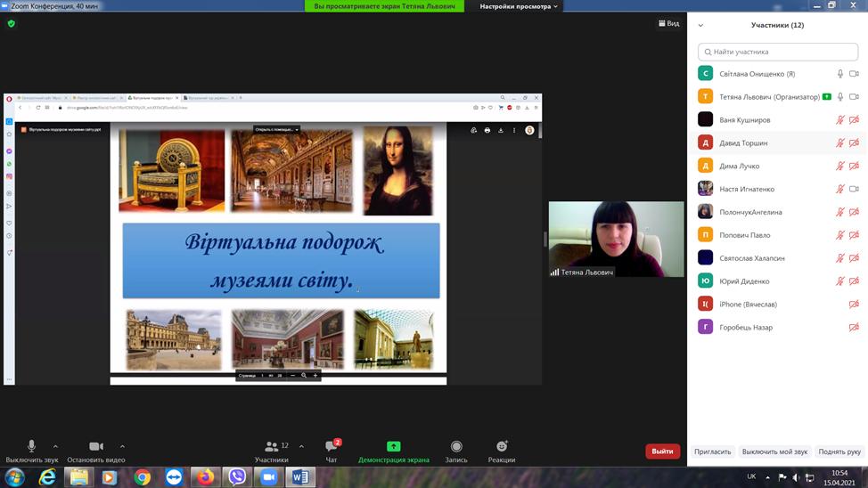Viewport: 868px width, 488px height.
Task: Click the zoom magnifier in page controls
Action: [x=304, y=375]
